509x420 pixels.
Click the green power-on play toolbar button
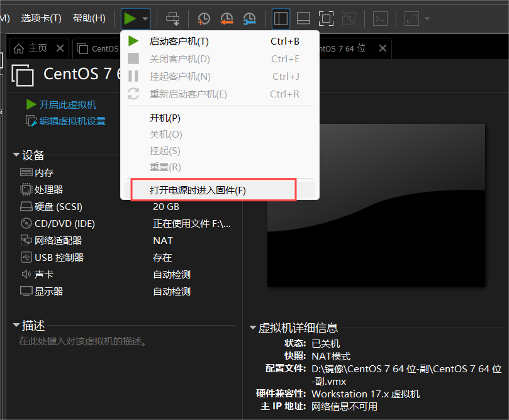tap(130, 18)
